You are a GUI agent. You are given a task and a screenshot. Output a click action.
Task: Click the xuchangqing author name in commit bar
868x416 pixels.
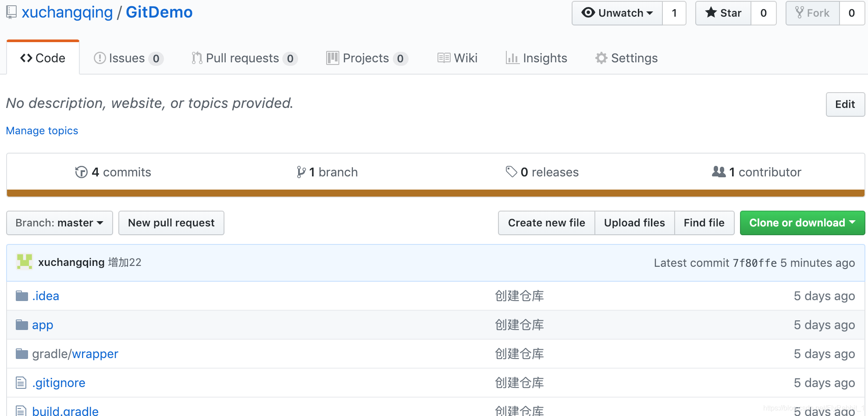(x=71, y=262)
